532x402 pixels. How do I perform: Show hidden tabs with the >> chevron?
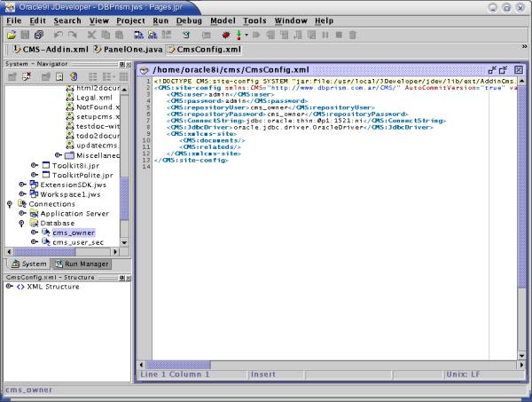(x=525, y=46)
